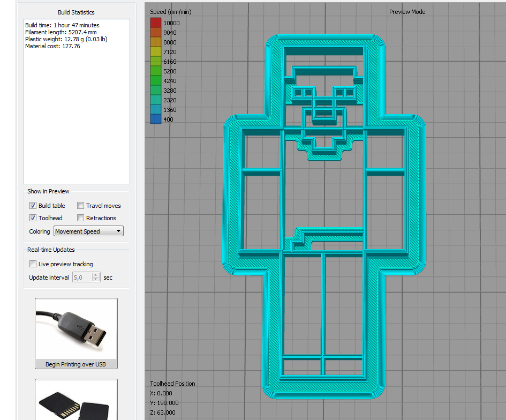The height and width of the screenshot is (420, 506).
Task: Click the 4240 speed legend value
Action: [170, 81]
